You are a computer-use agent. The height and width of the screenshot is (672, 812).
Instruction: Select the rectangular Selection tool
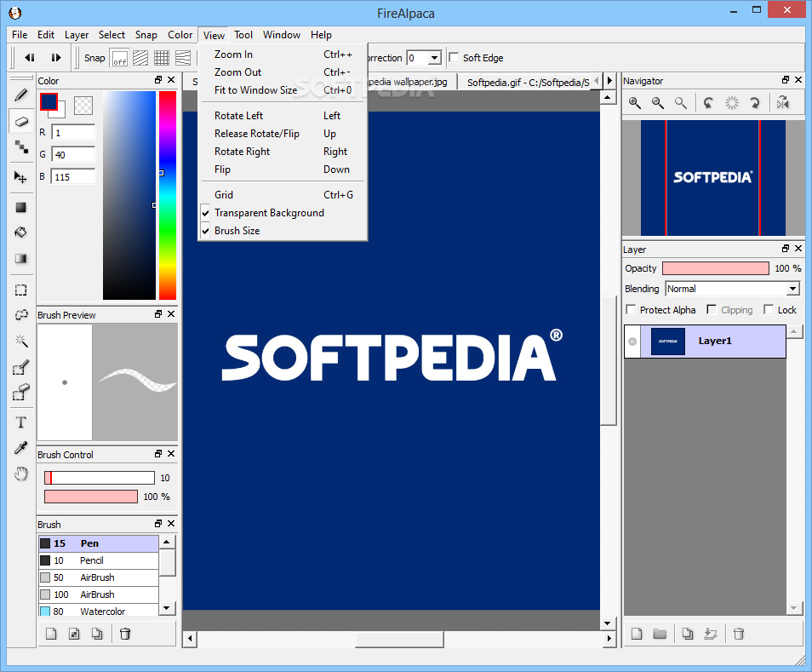[x=20, y=290]
